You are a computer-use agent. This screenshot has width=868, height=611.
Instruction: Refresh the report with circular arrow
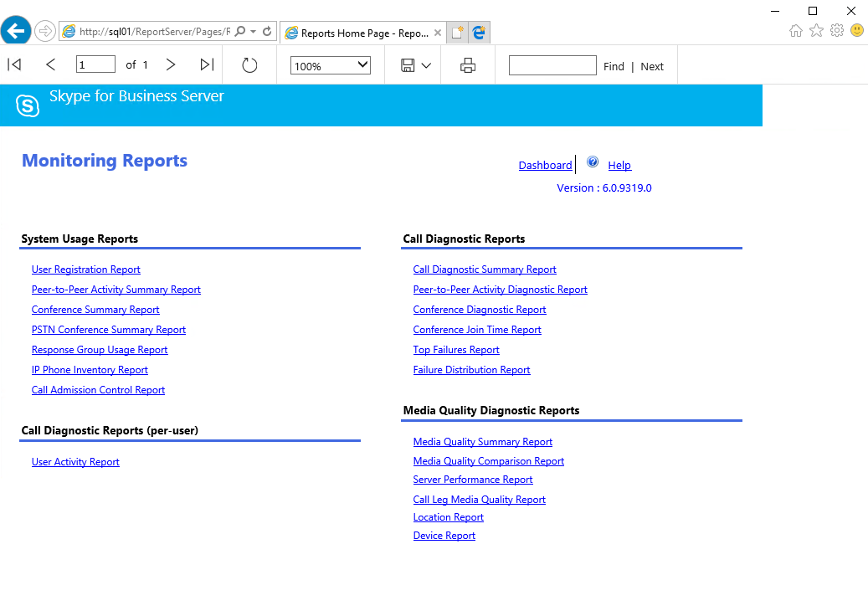[249, 65]
